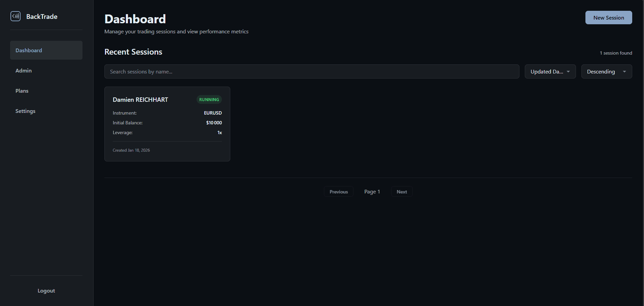Click the arrow icon on Updated Date selector
This screenshot has width=644, height=306.
pyautogui.click(x=568, y=71)
